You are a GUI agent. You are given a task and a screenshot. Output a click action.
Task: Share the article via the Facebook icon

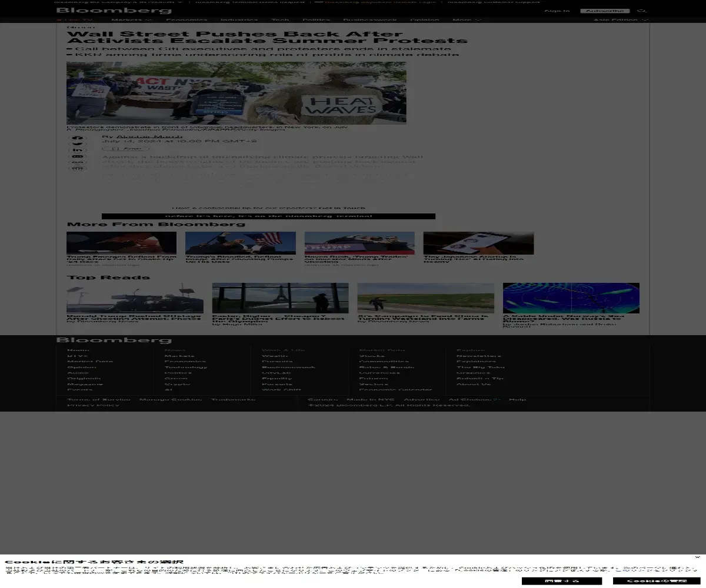pyautogui.click(x=78, y=138)
